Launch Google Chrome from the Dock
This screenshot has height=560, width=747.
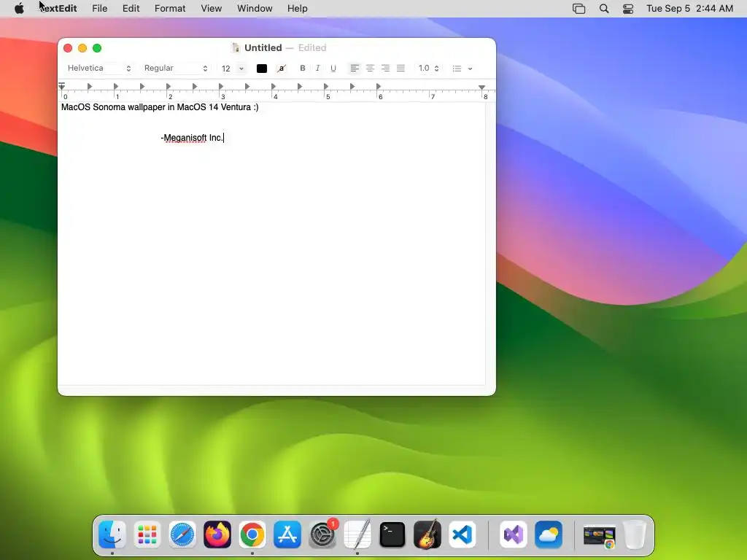coord(252,534)
